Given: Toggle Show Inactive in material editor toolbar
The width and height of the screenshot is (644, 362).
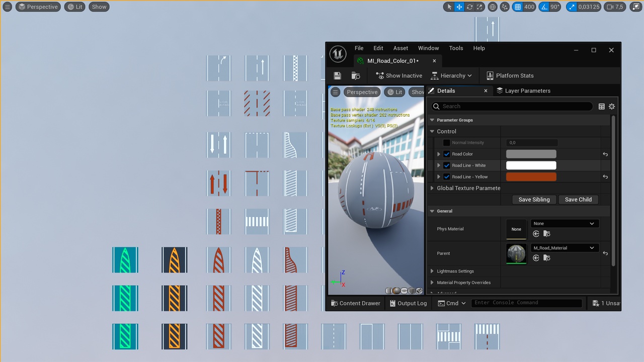Looking at the screenshot, I should 399,75.
